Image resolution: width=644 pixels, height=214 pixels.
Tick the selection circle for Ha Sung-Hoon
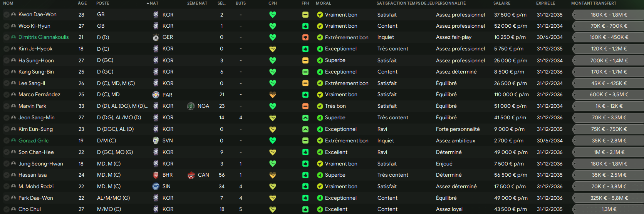pos(6,60)
